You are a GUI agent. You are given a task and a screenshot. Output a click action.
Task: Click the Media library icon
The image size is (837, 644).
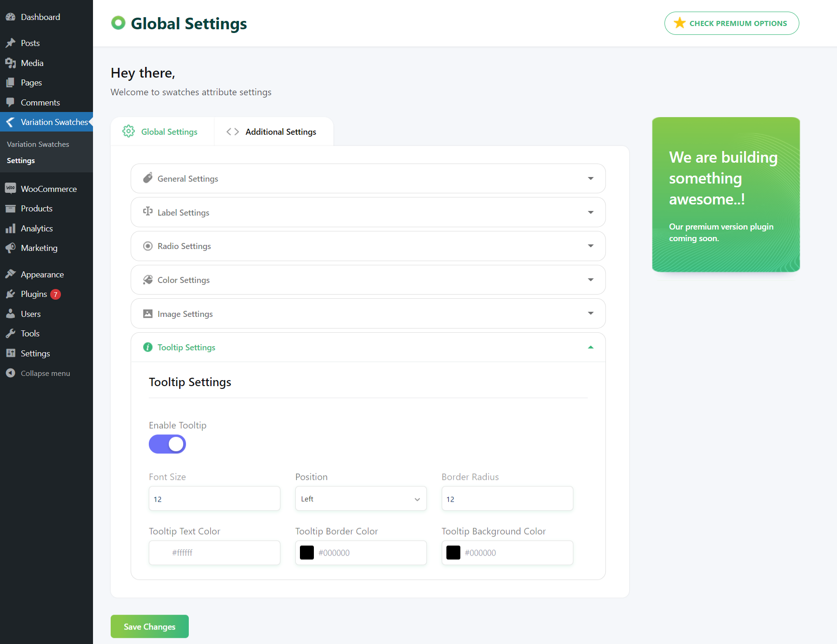[10, 63]
